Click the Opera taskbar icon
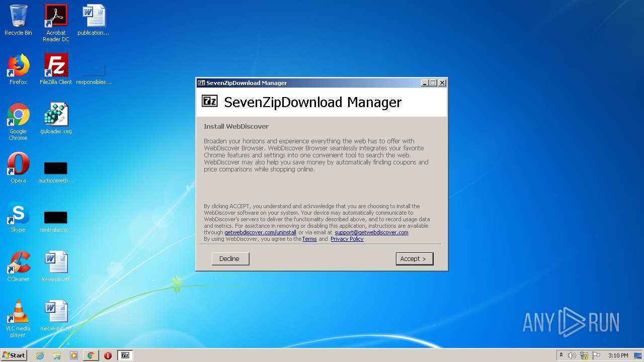Viewport: 644px width, 362px height. tap(108, 355)
